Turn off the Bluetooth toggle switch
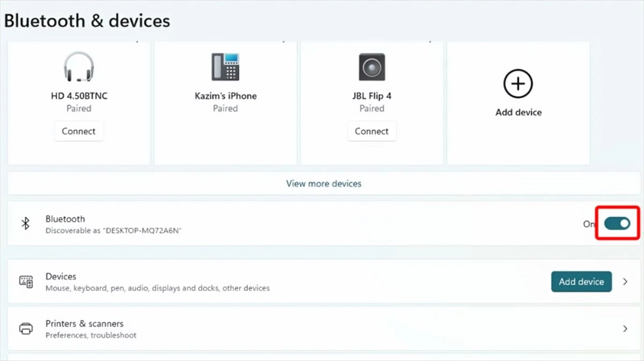The width and height of the screenshot is (644, 361). click(617, 223)
